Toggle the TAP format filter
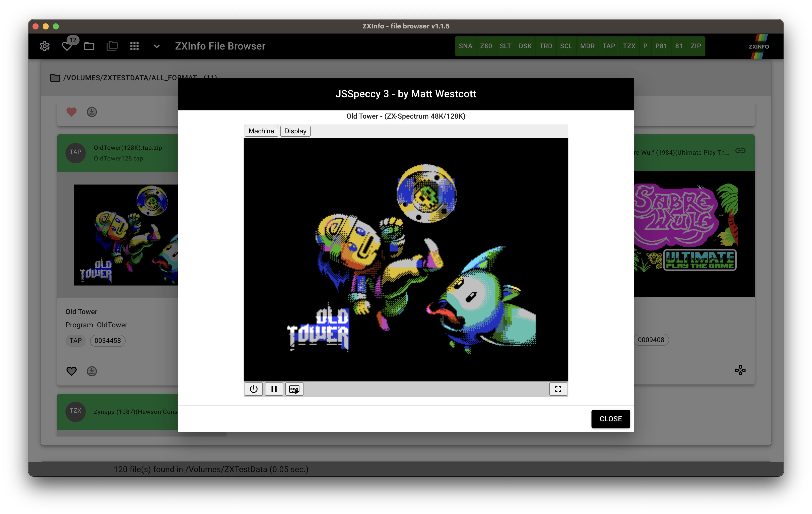Screen dimensions: 812x514 click(x=609, y=46)
